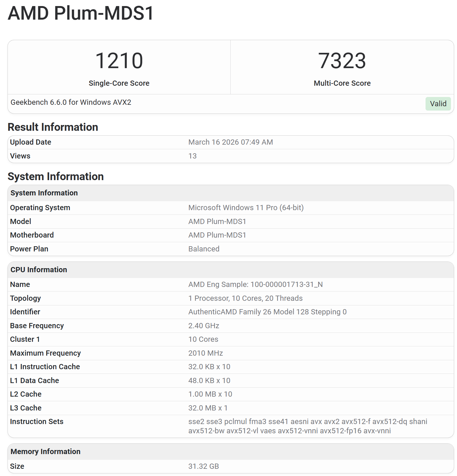Click the L3 Cache 32.0 MB value
457x476 pixels.
208,408
